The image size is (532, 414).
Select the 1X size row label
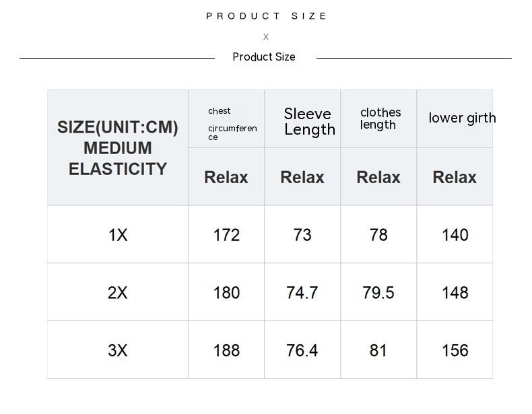click(x=118, y=235)
